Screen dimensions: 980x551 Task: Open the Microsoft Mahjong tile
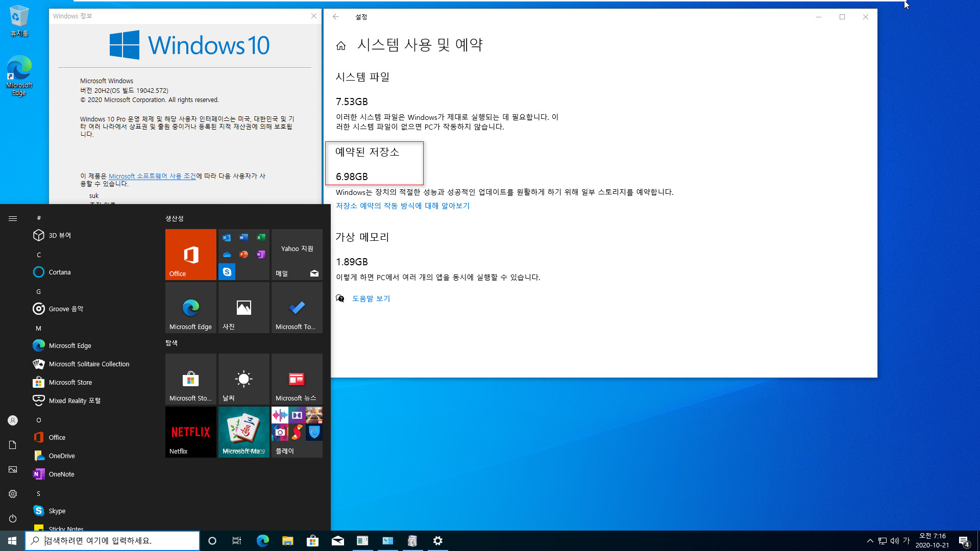[244, 432]
